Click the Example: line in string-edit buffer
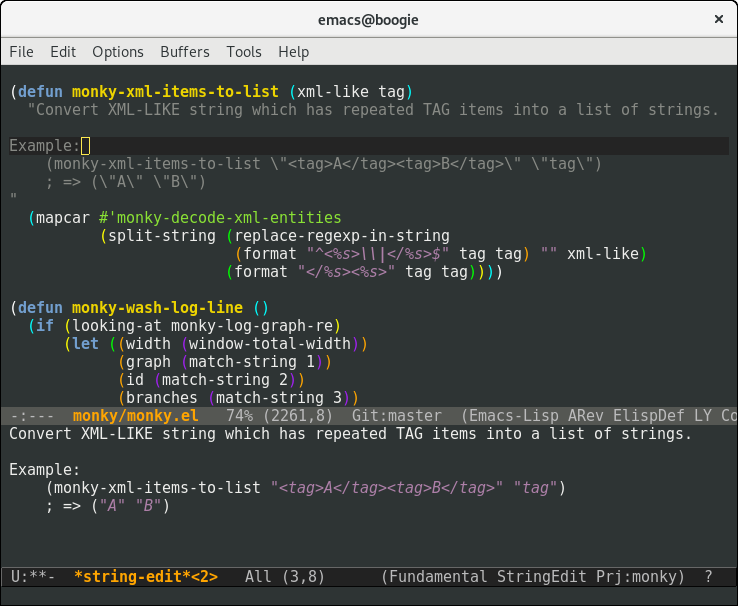738x606 pixels. 45,470
